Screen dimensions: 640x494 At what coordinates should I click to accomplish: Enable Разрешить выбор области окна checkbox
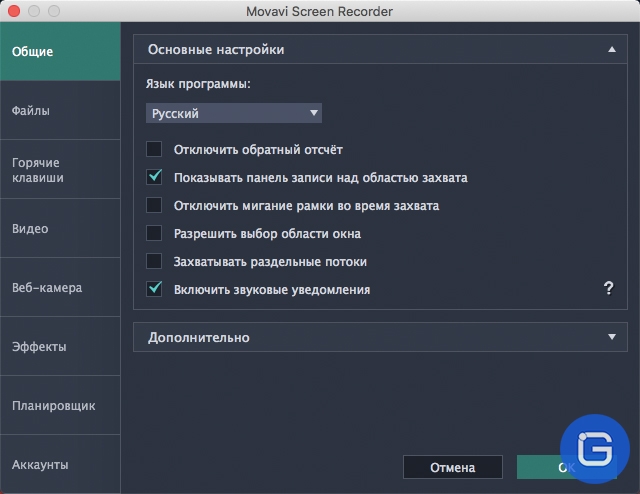pos(154,234)
